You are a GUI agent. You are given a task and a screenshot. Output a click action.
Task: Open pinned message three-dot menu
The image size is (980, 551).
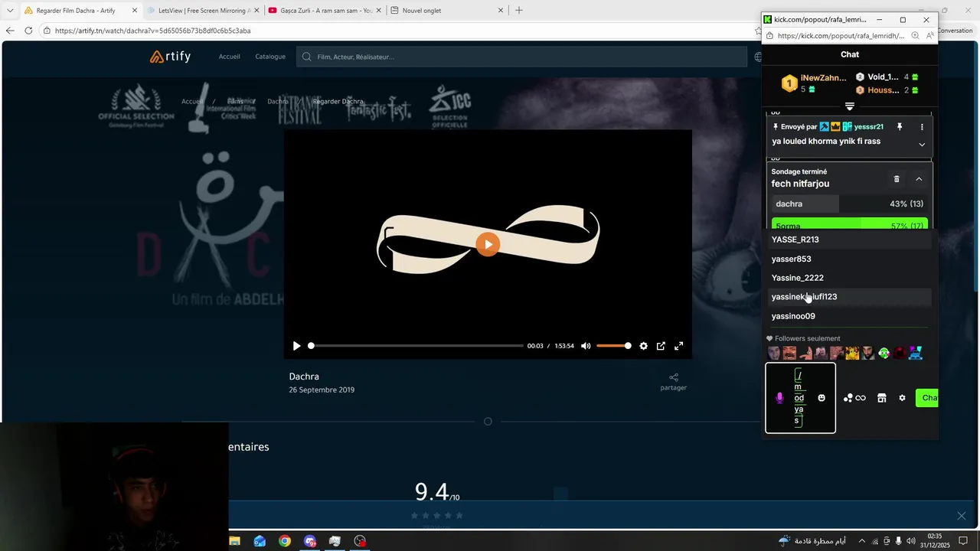(922, 127)
